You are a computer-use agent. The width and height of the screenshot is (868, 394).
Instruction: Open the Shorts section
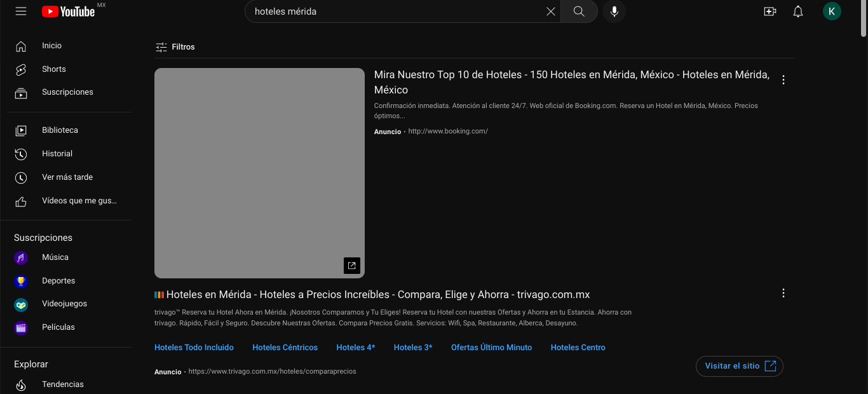53,69
